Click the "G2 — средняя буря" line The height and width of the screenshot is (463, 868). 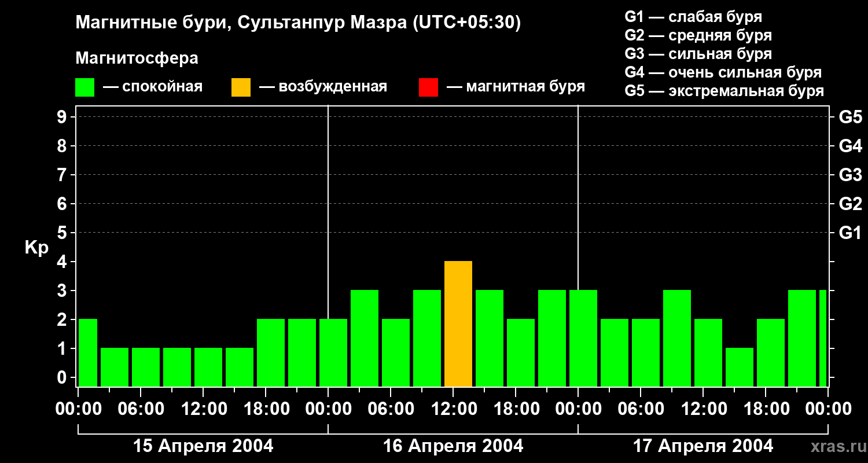698,35
